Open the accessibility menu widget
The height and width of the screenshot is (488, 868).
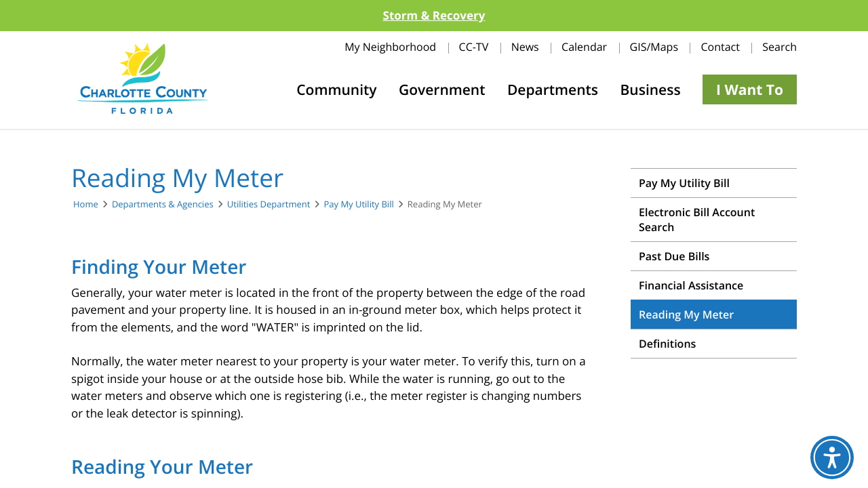(831, 457)
